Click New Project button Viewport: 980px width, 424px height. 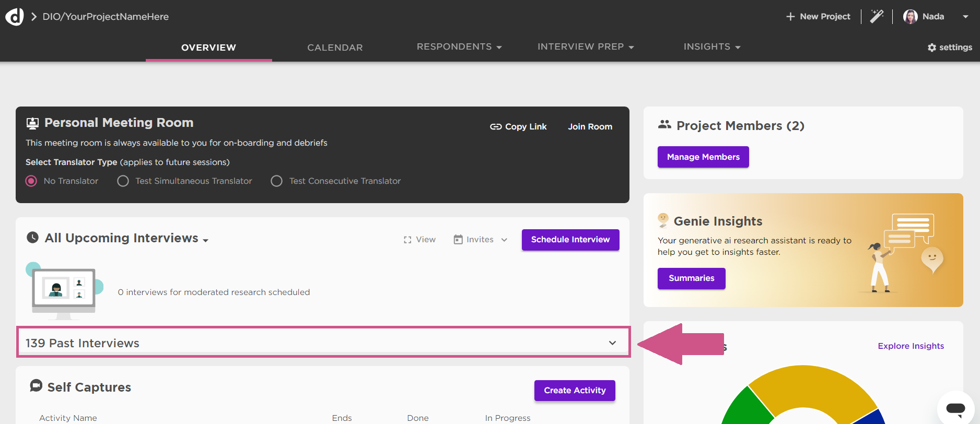[818, 17]
